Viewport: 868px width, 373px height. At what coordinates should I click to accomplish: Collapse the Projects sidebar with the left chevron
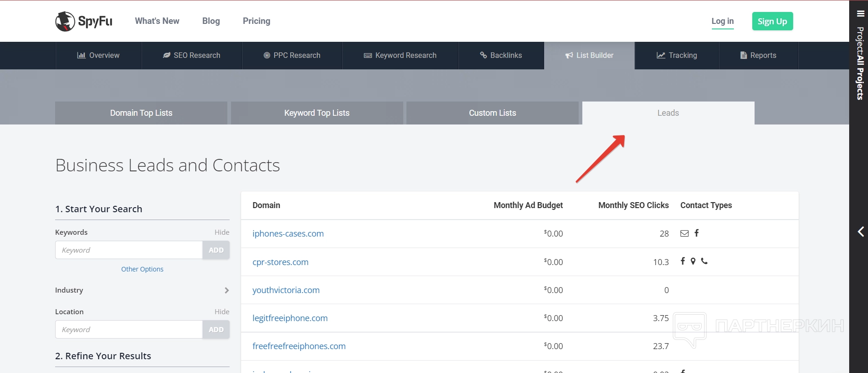[861, 232]
